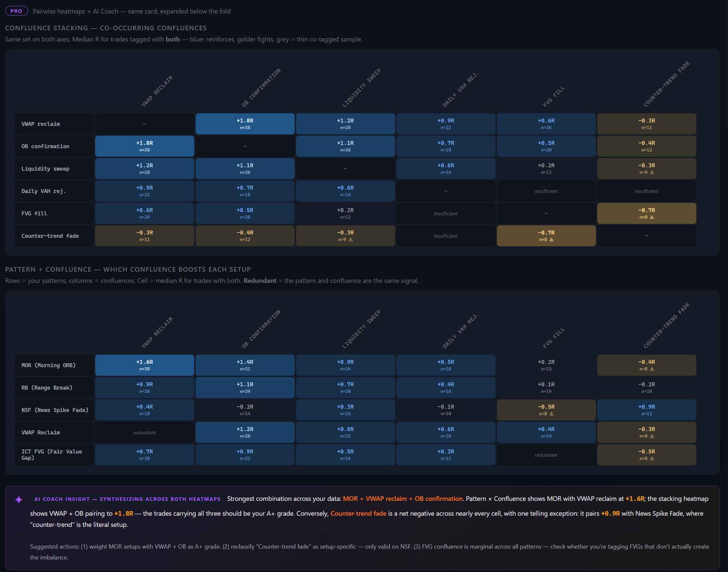Select Counter-trend fade row label
This screenshot has width=728, height=572.
[x=54, y=236]
